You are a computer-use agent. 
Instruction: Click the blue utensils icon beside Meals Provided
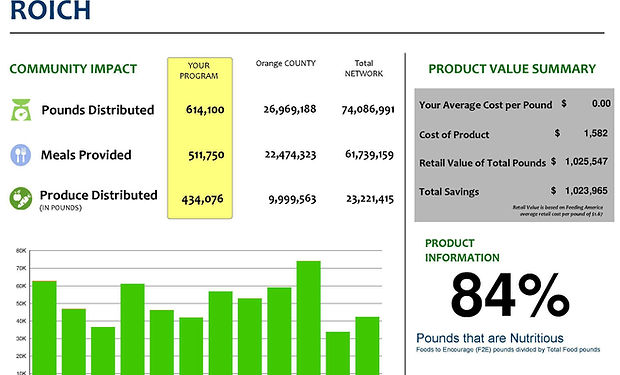(21, 155)
